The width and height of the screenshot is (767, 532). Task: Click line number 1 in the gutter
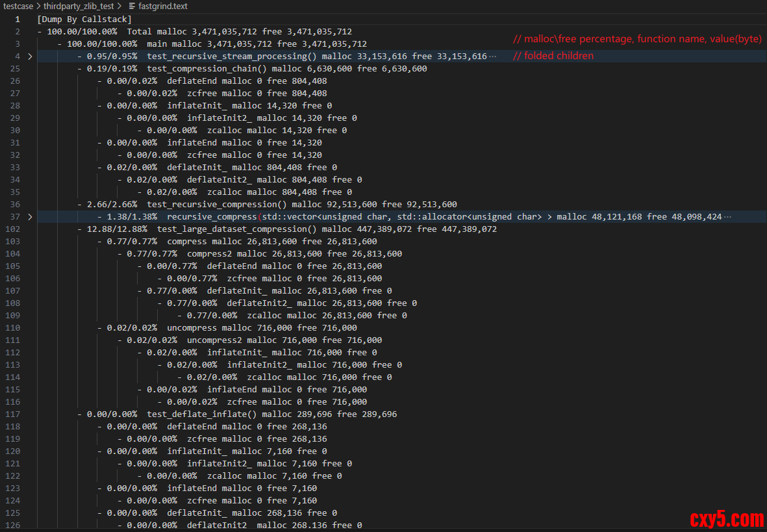pos(18,19)
